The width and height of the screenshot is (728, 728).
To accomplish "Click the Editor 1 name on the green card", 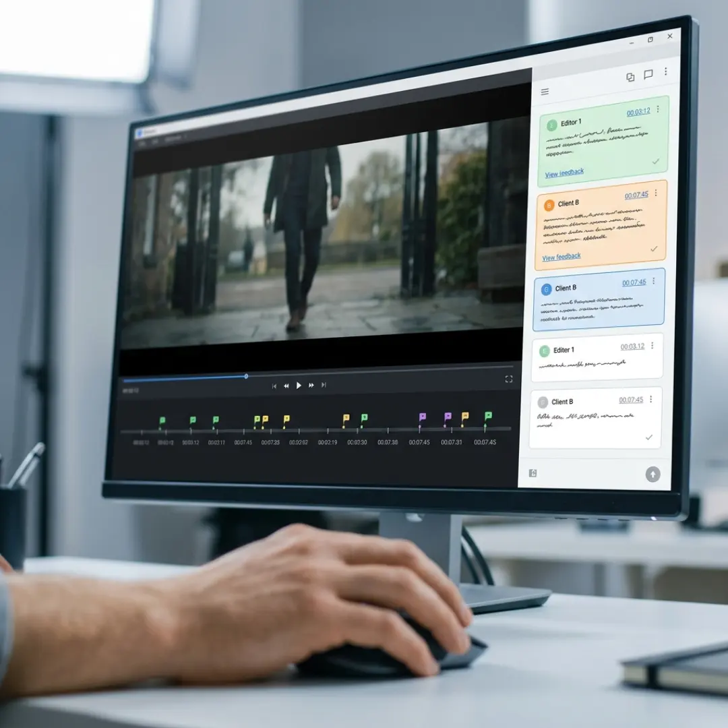I will 571,123.
